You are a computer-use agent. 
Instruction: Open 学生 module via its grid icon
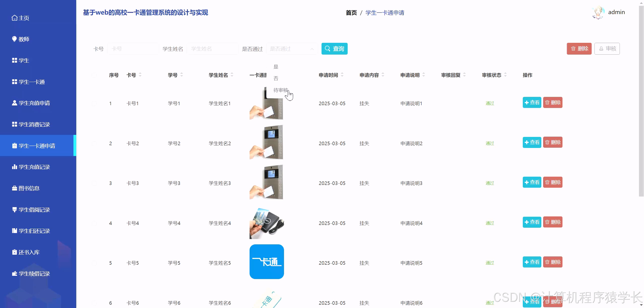coord(14,60)
